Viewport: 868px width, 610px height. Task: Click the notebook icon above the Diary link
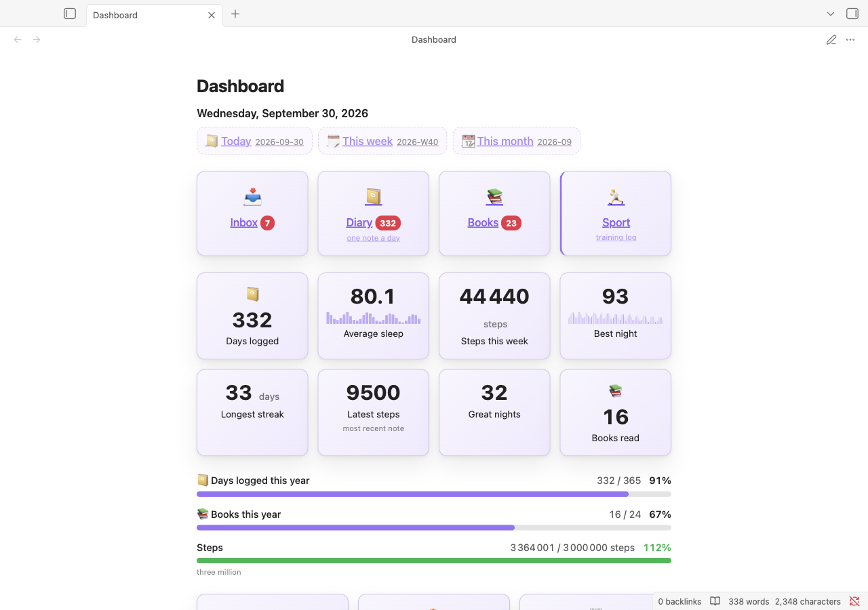click(374, 197)
